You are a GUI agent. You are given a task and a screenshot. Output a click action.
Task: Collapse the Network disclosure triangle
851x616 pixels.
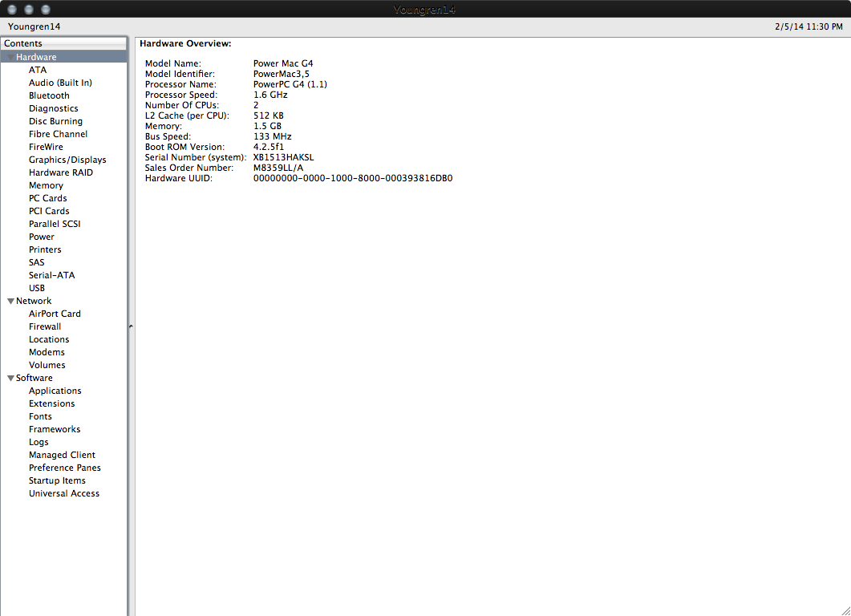10,301
